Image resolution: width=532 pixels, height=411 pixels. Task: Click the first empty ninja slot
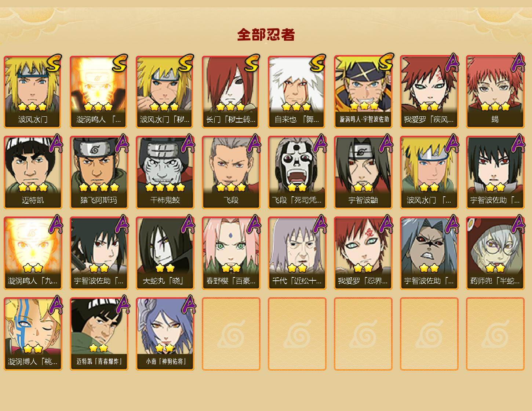(231, 334)
